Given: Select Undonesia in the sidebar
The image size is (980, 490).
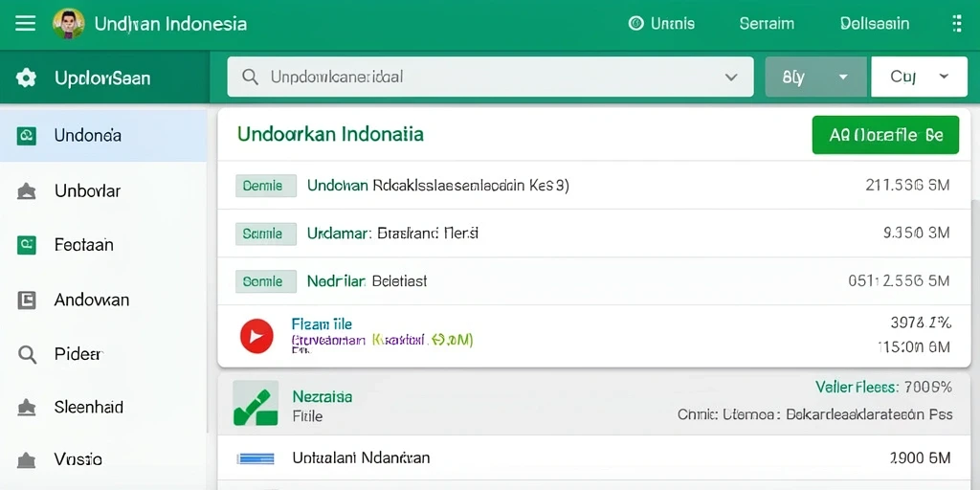Looking at the screenshot, I should tap(103, 135).
